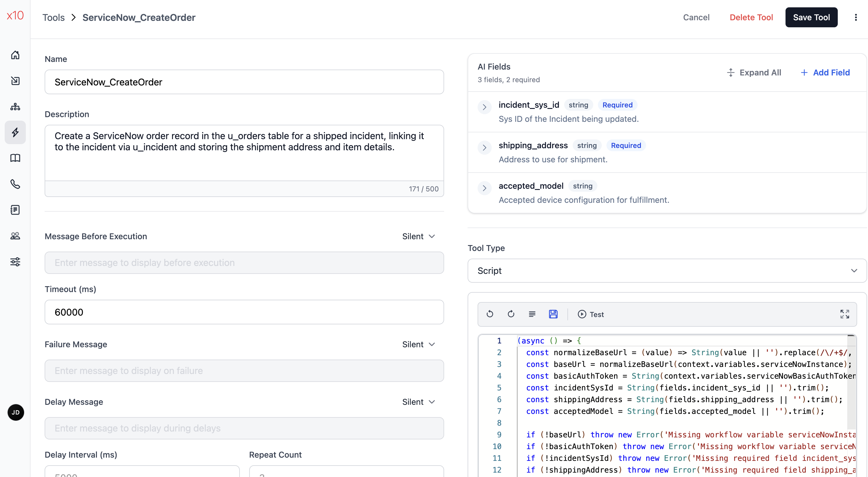The width and height of the screenshot is (868, 477).
Task: Click the Timeout (ms) input field
Action: pos(244,312)
